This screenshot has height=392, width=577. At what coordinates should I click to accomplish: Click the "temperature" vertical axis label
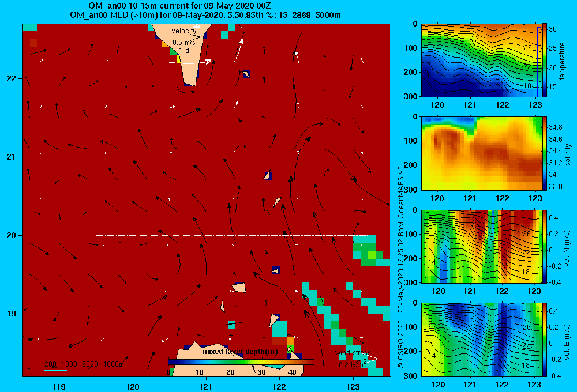point(562,61)
